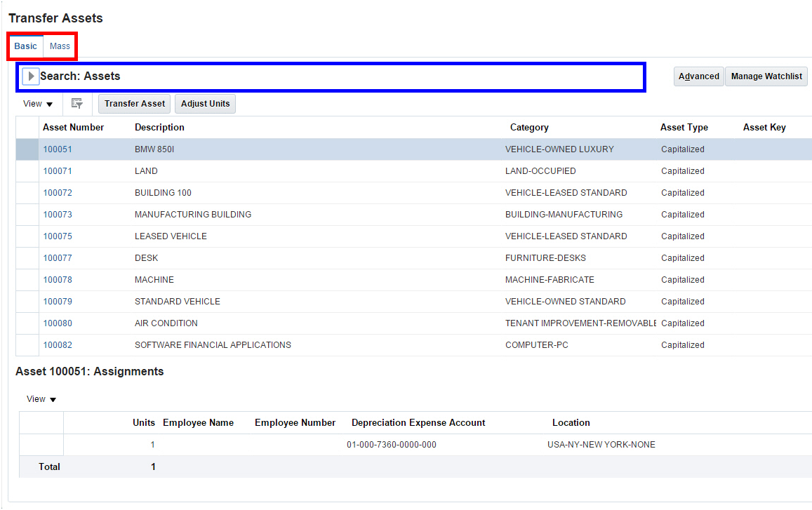Viewport: 812px width, 510px height.
Task: Open asset number 100078 link
Action: (x=58, y=280)
